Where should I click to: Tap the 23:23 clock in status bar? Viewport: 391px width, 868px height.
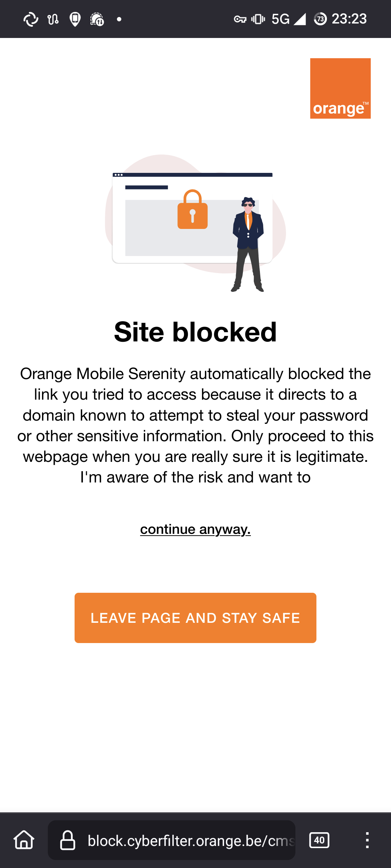(349, 19)
